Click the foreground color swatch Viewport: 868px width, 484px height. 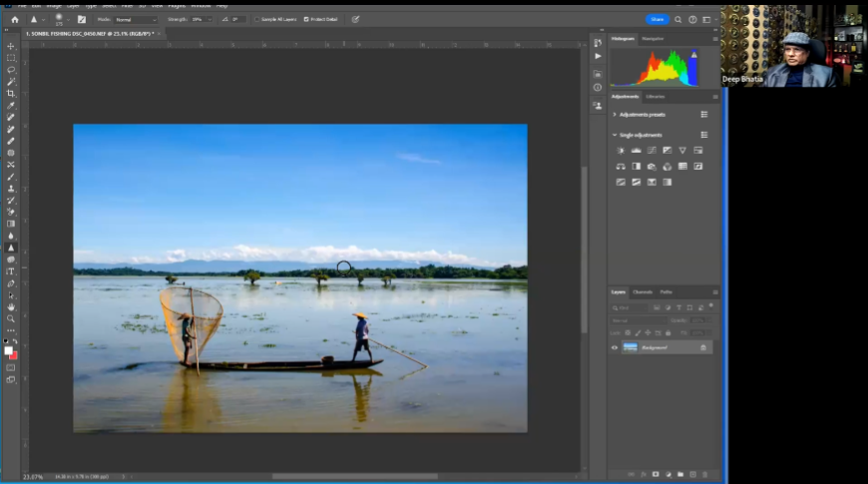[9, 351]
